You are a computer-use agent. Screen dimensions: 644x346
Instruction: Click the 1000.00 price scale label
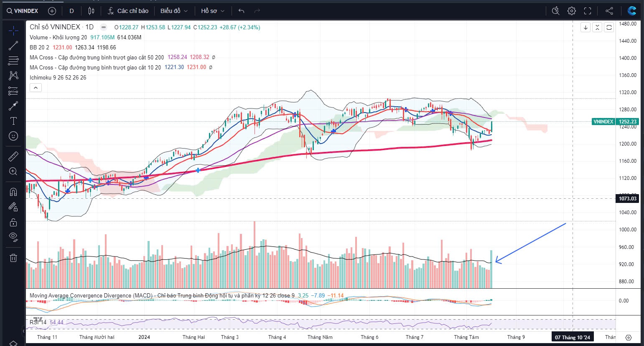tap(628, 230)
